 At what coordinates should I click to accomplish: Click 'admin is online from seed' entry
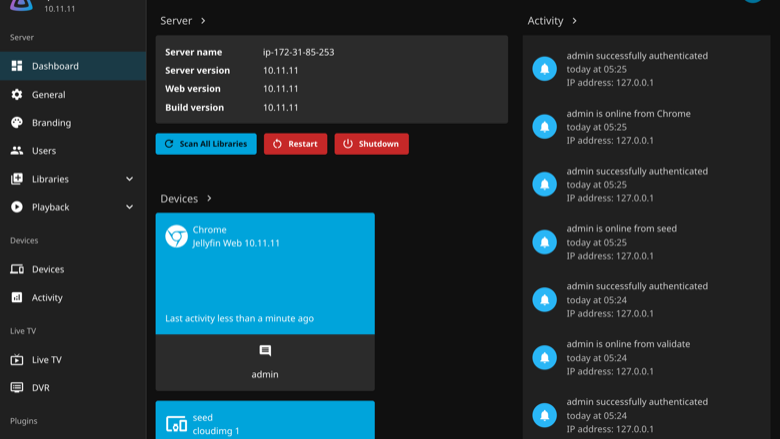[646, 242]
